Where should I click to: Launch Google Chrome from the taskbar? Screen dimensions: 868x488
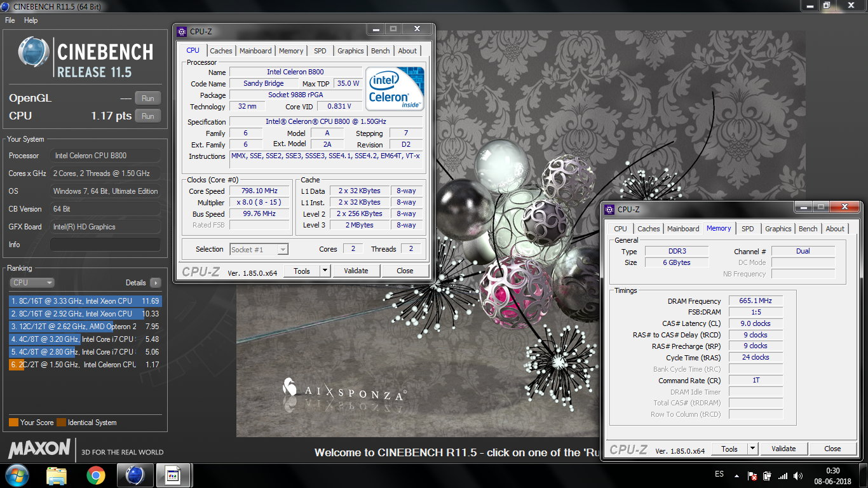coord(96,475)
